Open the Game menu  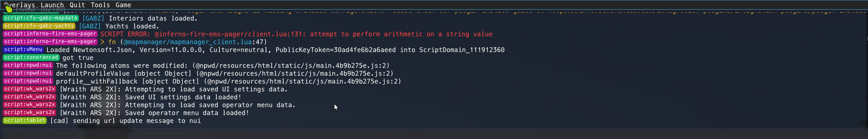123,5
